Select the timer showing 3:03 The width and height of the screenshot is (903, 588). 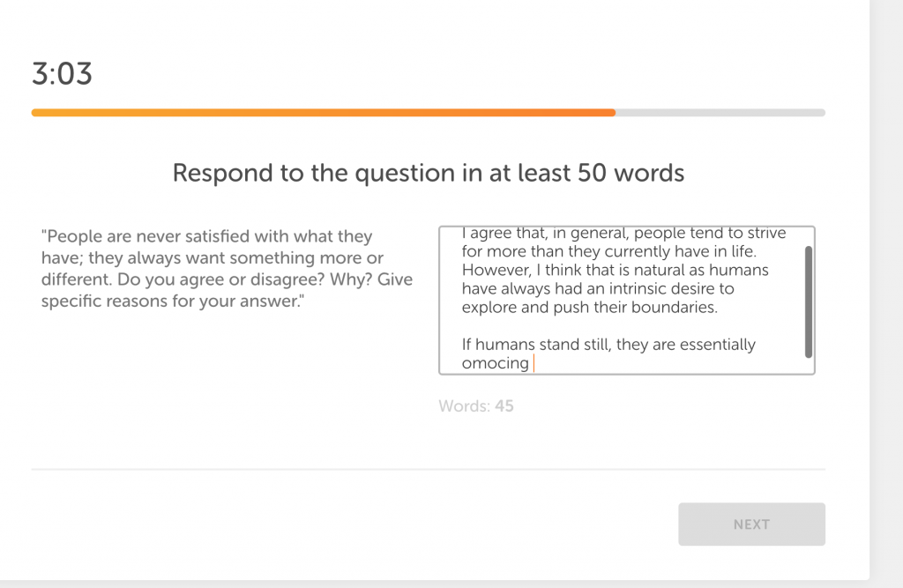(62, 75)
